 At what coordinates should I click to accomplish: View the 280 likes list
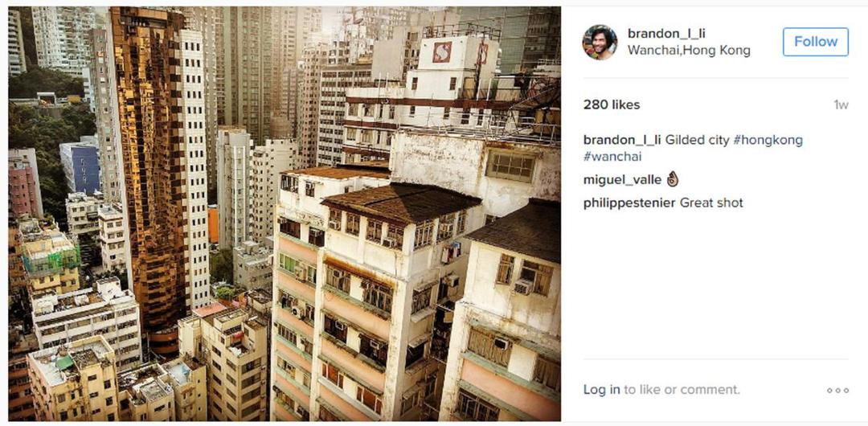(x=612, y=104)
